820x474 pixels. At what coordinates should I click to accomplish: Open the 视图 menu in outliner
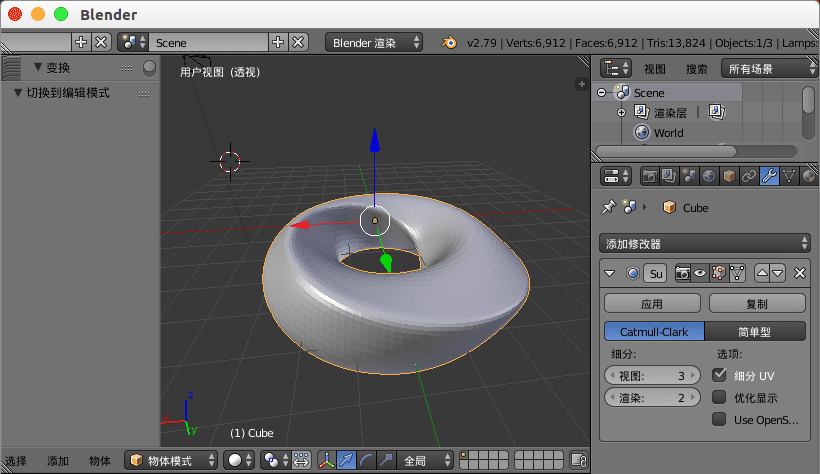655,69
